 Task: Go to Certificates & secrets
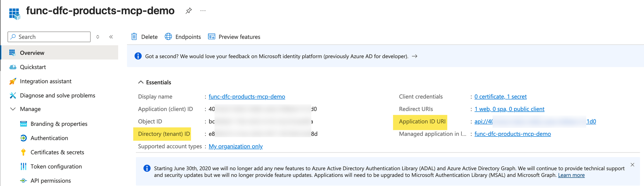tap(57, 152)
